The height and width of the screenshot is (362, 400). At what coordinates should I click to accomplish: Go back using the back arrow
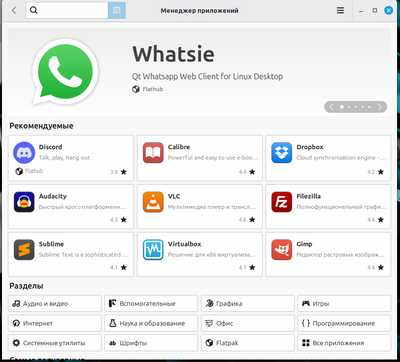(14, 11)
